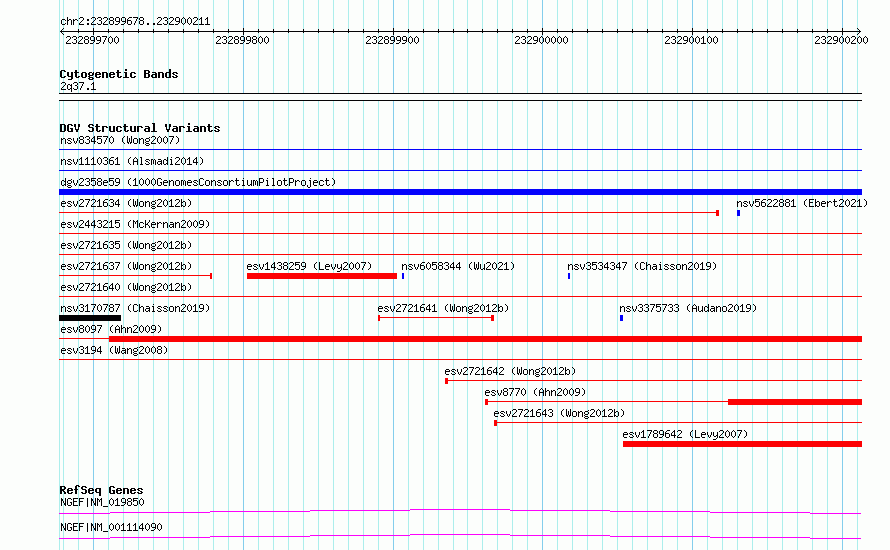
Task: Open esv2721643 (Wong2012b) variant label
Action: pyautogui.click(x=559, y=413)
